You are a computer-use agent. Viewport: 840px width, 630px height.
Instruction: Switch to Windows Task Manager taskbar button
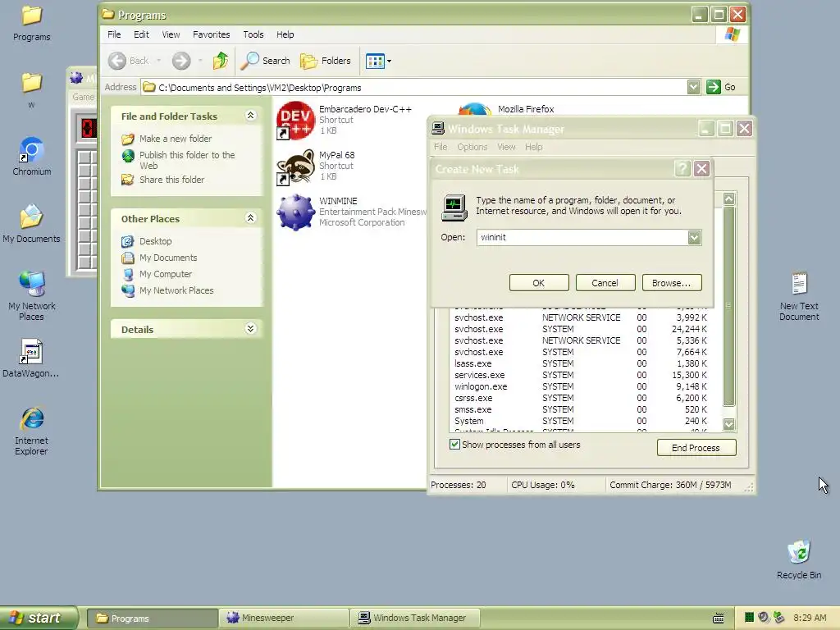tap(414, 619)
